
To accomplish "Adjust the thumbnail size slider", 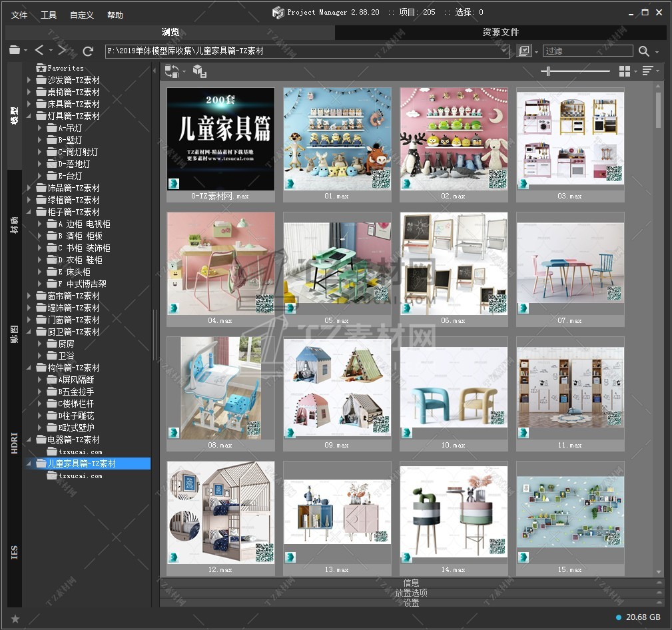I will click(547, 71).
